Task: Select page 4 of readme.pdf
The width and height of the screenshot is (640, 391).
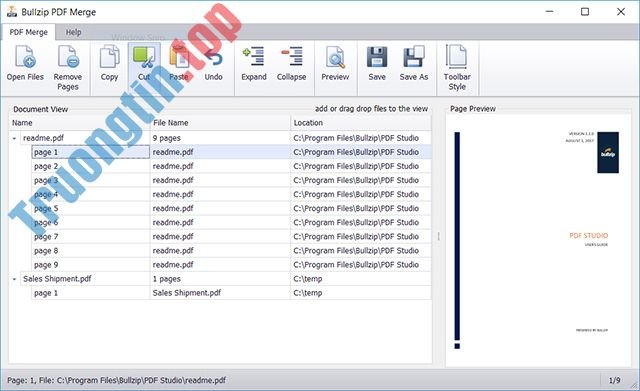Action: 232,194
